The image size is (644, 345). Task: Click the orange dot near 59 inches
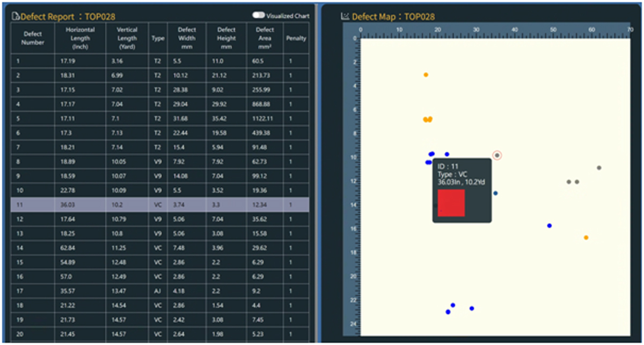point(586,238)
